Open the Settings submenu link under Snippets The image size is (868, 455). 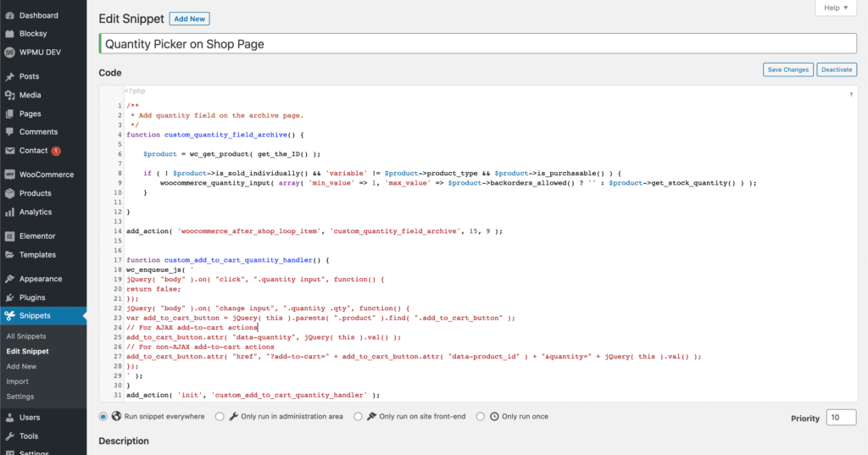pos(20,397)
